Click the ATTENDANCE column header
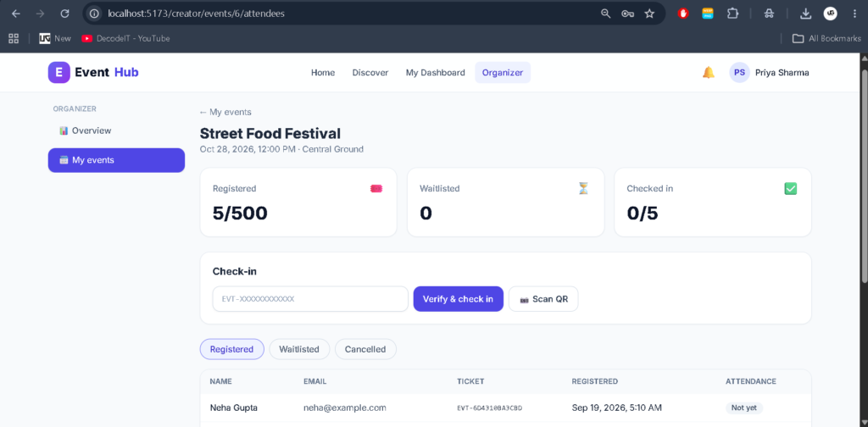The image size is (868, 427). 751,381
